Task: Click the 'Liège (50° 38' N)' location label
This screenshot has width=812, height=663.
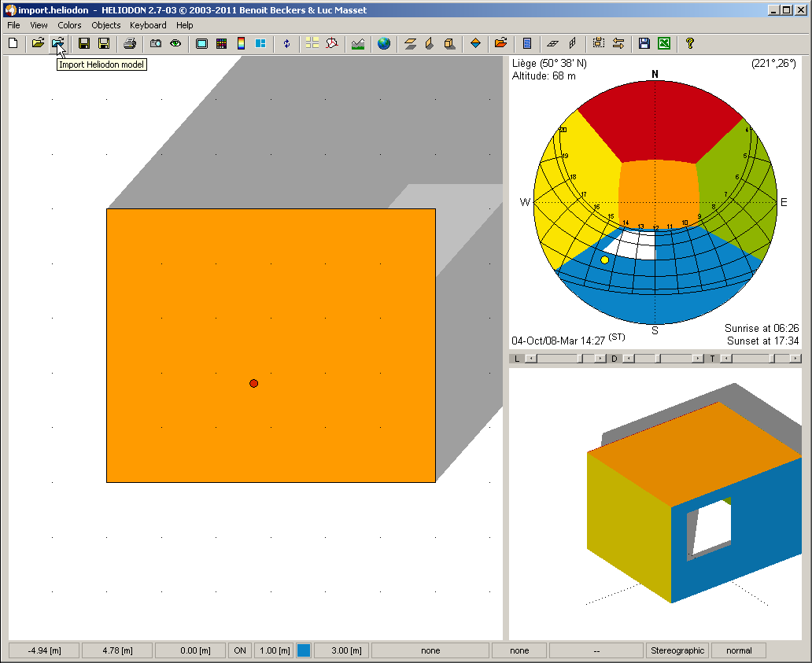Action: (x=549, y=63)
